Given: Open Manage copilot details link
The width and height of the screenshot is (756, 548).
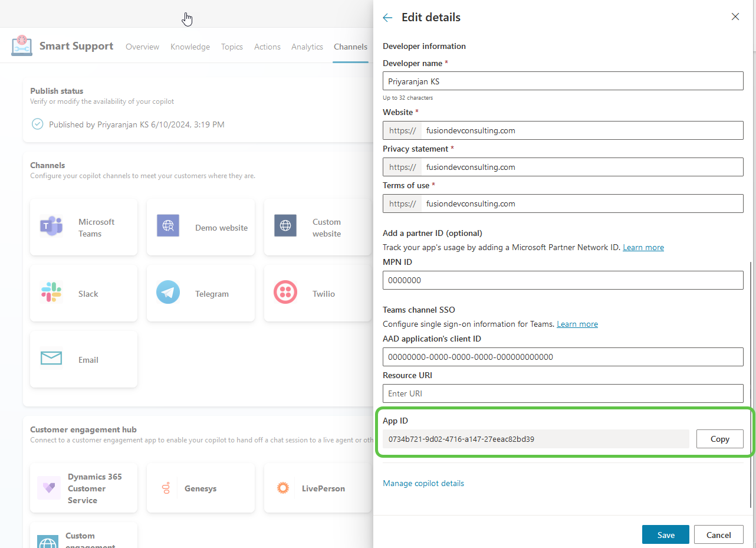Looking at the screenshot, I should pos(423,483).
